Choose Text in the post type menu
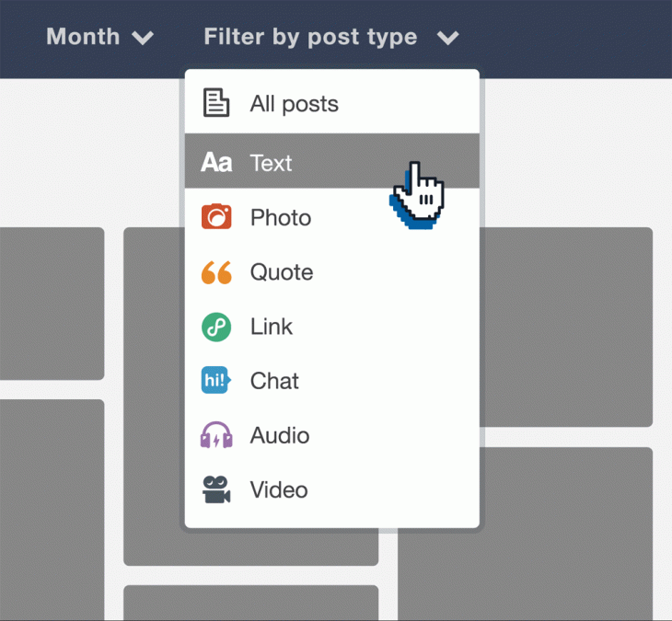Screen dimensions: 672x621 point(271,163)
